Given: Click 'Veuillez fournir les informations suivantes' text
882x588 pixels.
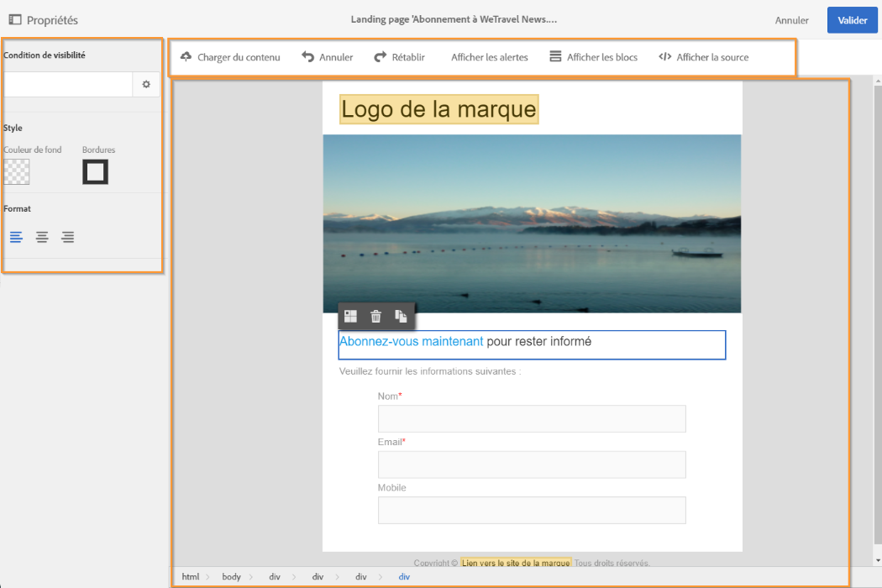Looking at the screenshot, I should pyautogui.click(x=430, y=371).
